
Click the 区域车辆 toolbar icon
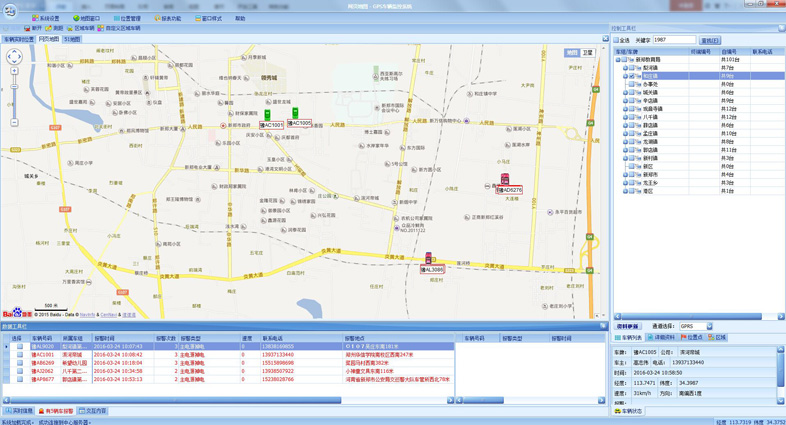(x=80, y=28)
